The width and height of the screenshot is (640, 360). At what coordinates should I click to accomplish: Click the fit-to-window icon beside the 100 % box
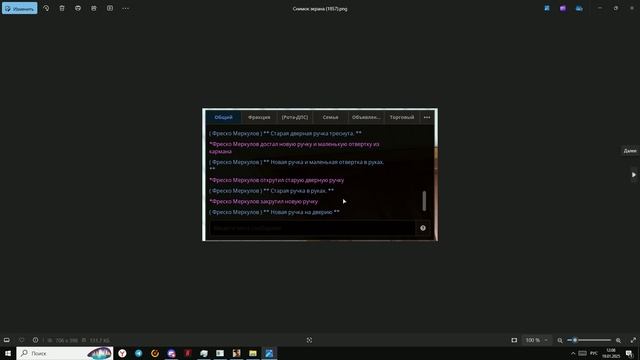point(514,340)
